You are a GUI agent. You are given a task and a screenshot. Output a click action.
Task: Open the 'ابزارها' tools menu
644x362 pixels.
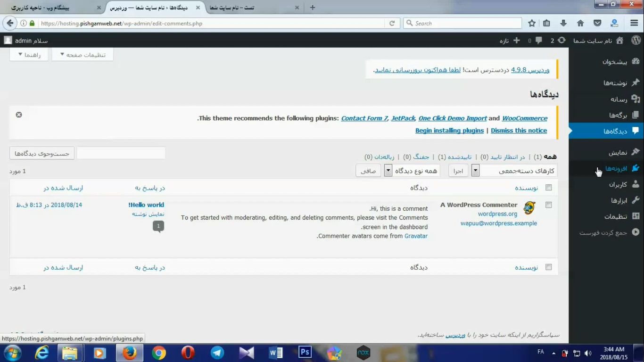(x=606, y=200)
